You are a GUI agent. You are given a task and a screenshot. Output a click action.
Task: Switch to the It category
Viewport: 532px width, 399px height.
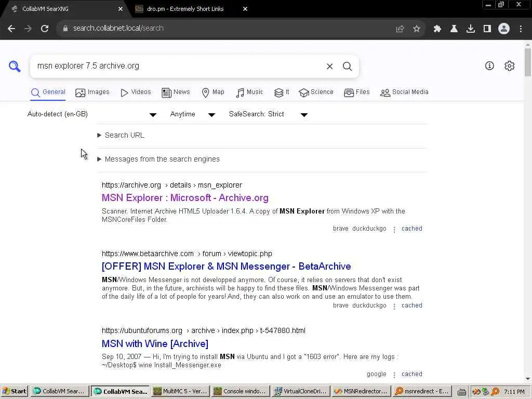point(282,92)
